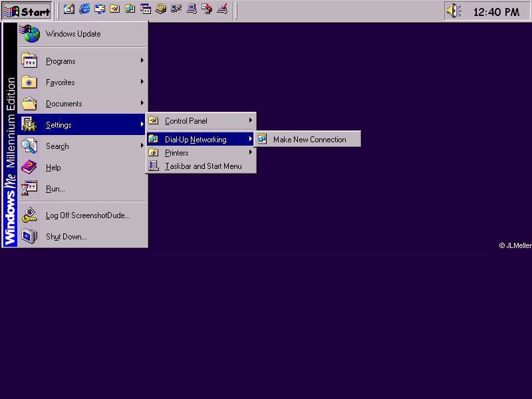Click the Search magnifier icon
Viewport: 532px width, 399px height.
[x=29, y=146]
